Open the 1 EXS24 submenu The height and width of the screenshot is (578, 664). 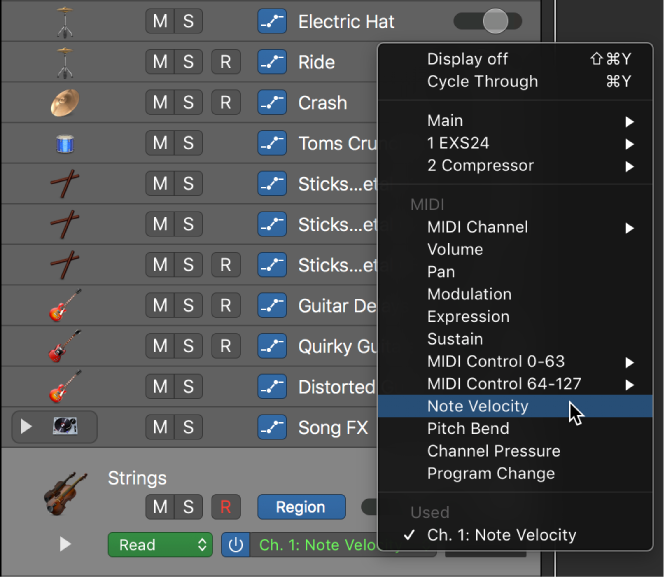515,143
